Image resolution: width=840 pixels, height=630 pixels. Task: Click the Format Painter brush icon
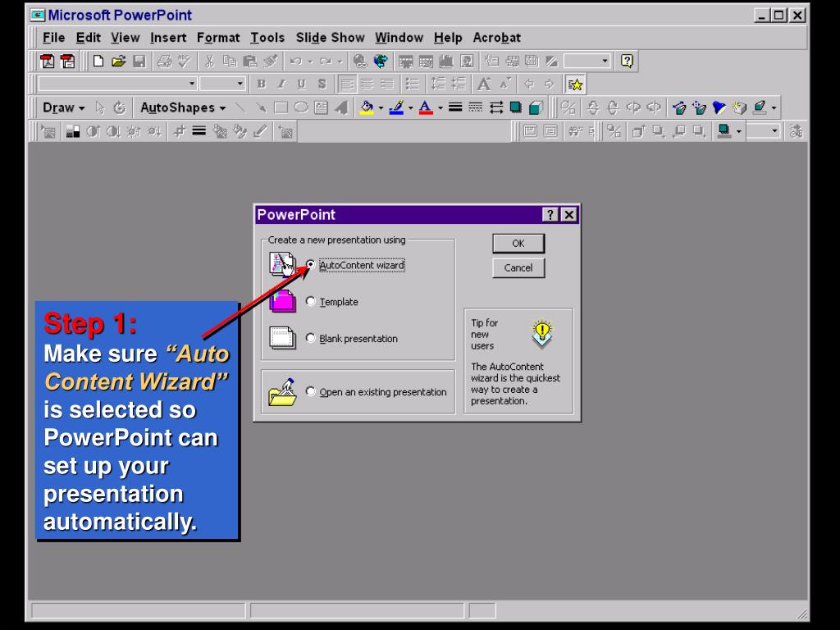tap(271, 61)
